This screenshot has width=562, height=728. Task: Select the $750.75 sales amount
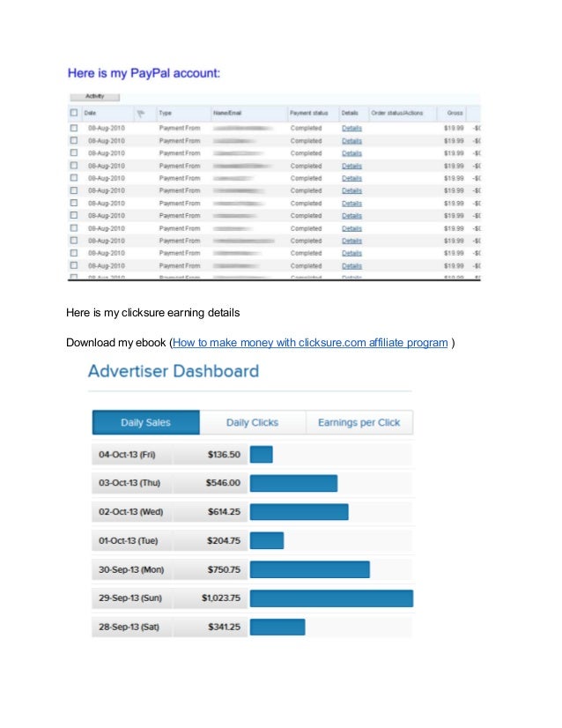coord(224,569)
